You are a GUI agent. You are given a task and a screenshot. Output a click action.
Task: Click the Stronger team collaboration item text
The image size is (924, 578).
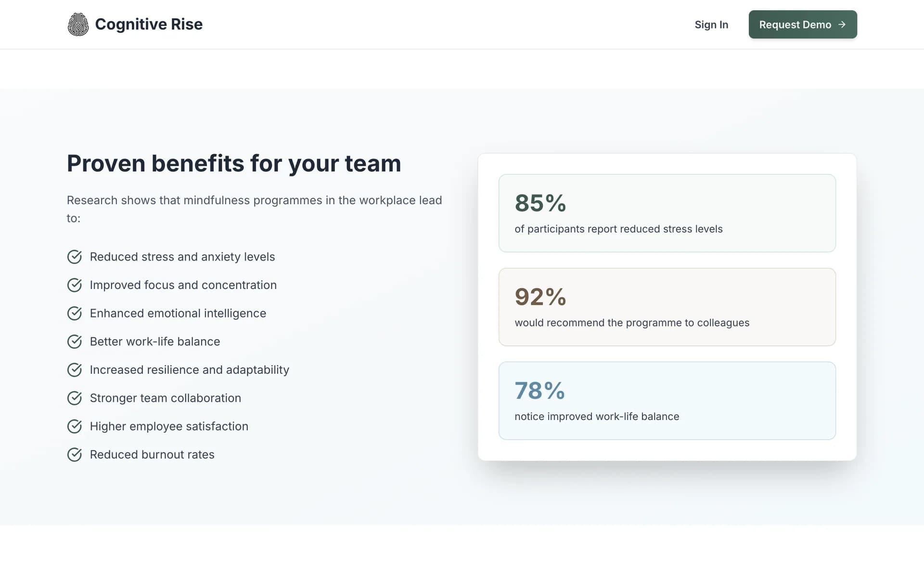166,398
